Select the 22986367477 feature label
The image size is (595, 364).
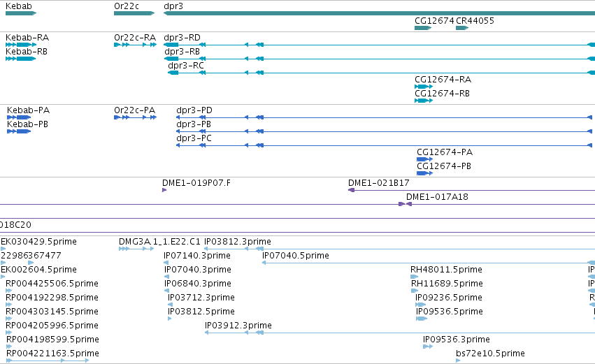[31, 256]
